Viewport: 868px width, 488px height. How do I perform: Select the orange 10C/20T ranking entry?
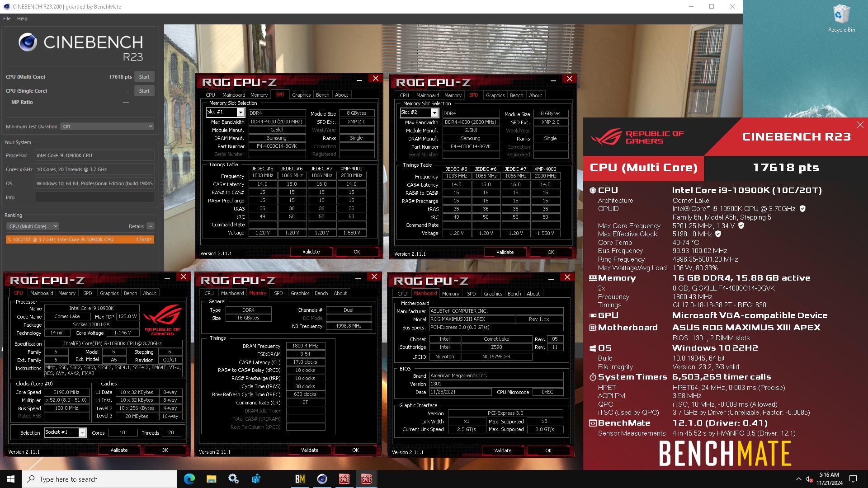pyautogui.click(x=80, y=239)
